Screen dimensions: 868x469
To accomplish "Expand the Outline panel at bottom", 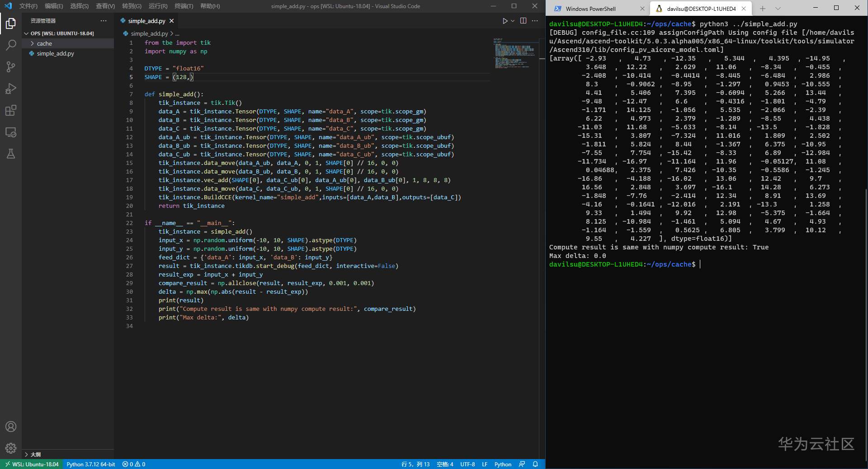I will pyautogui.click(x=35, y=455).
